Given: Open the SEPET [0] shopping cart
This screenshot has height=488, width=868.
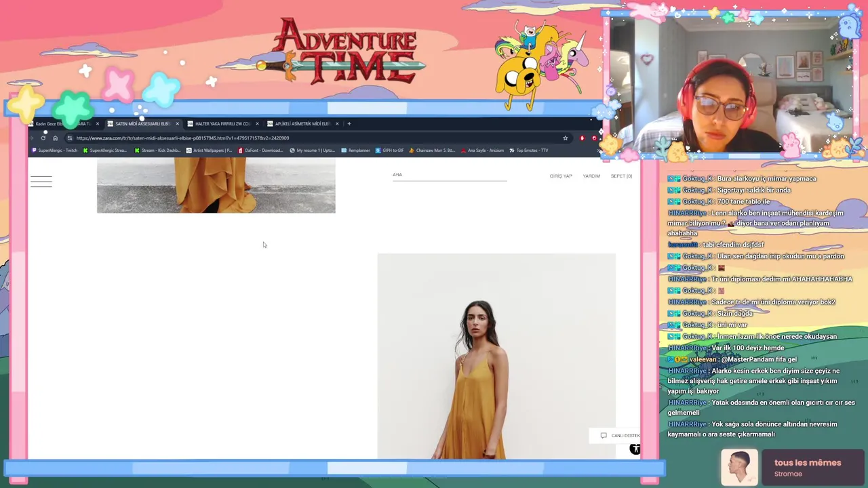Looking at the screenshot, I should coord(621,176).
